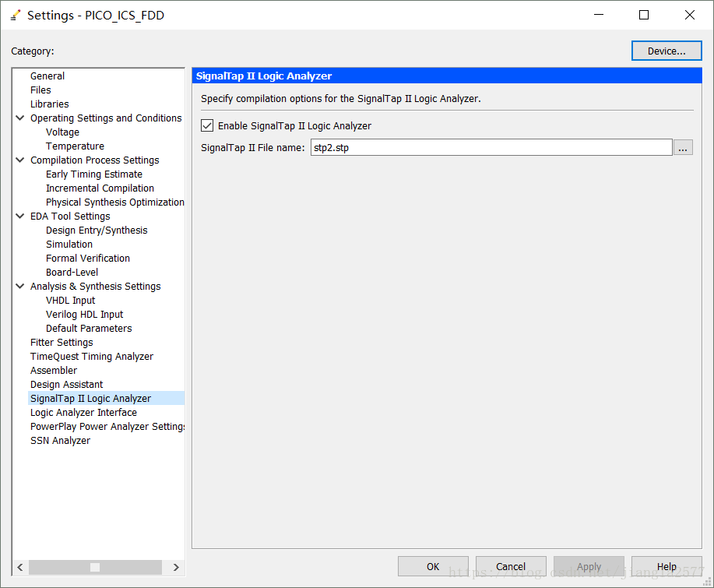Toggle Enable SignalTap II Logic Analyzer checkbox
This screenshot has width=714, height=588.
pos(207,125)
